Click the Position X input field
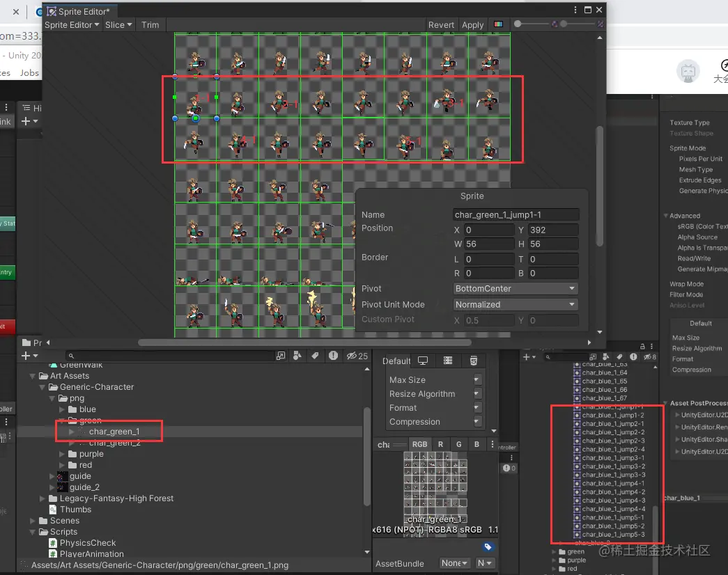 point(489,230)
